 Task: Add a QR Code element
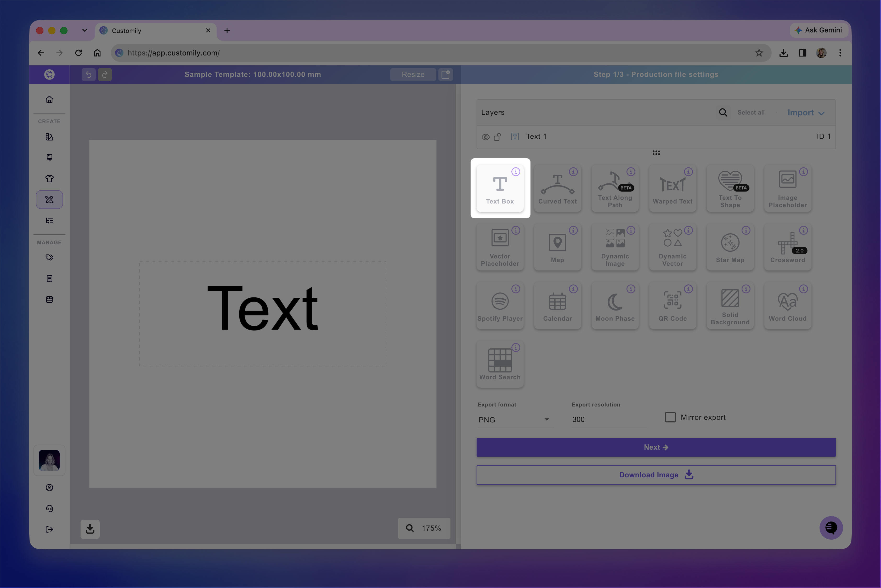tap(673, 306)
